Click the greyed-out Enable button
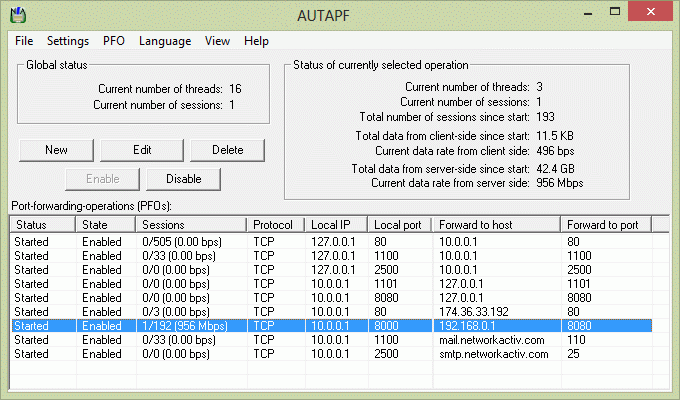 pyautogui.click(x=102, y=179)
